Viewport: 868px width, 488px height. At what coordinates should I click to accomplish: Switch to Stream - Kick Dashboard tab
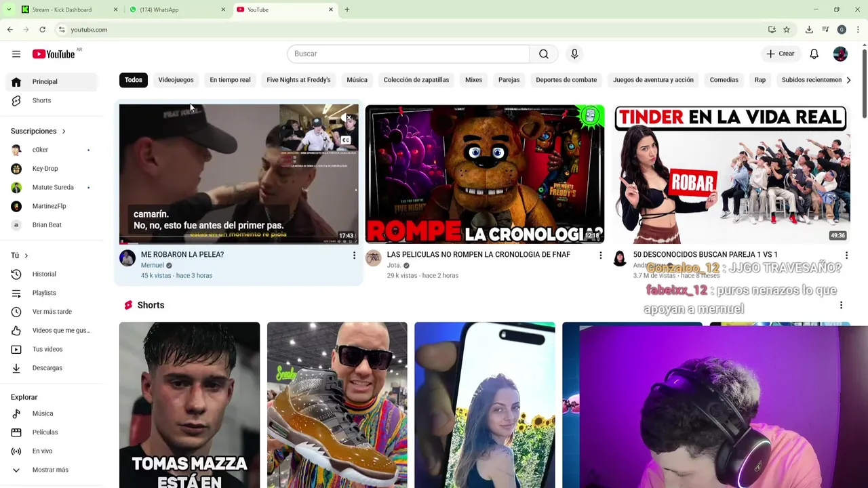[70, 9]
